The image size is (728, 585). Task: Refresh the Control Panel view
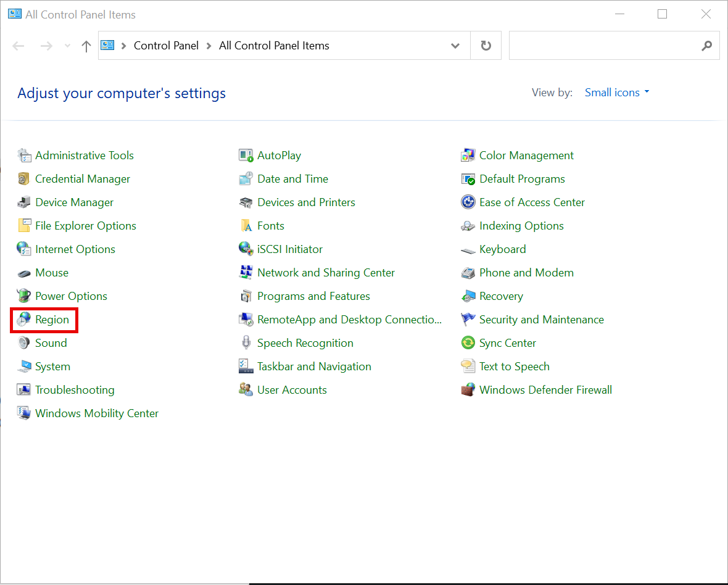(x=486, y=46)
